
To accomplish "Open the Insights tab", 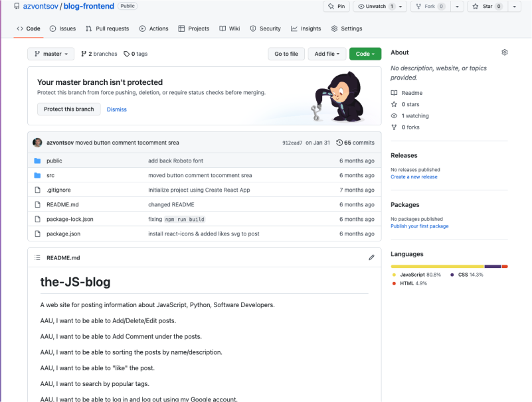I will coord(306,29).
